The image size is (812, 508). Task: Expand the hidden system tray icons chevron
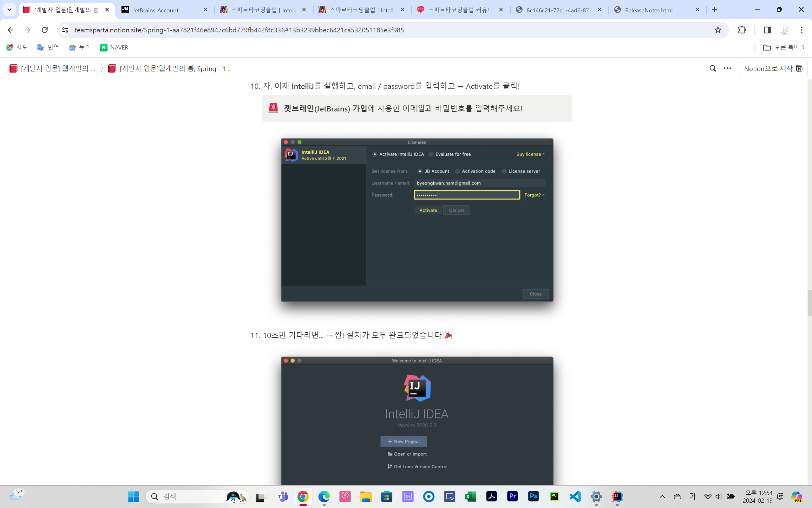click(x=662, y=497)
